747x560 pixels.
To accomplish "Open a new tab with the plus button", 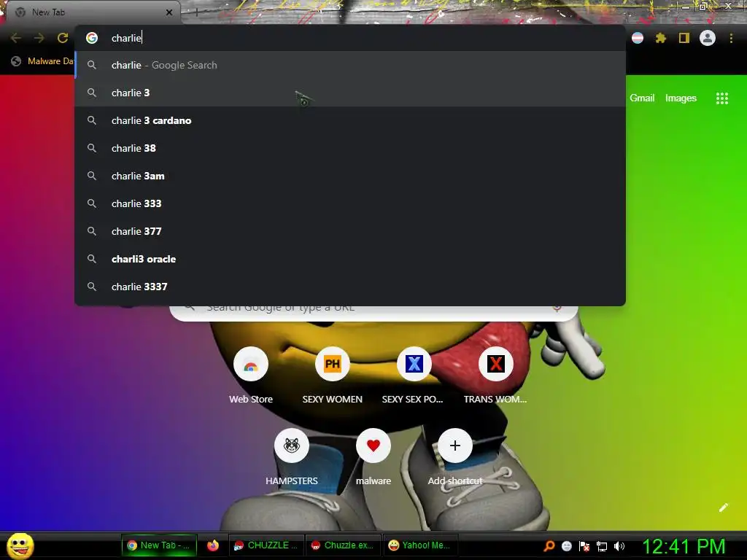I will [196, 12].
